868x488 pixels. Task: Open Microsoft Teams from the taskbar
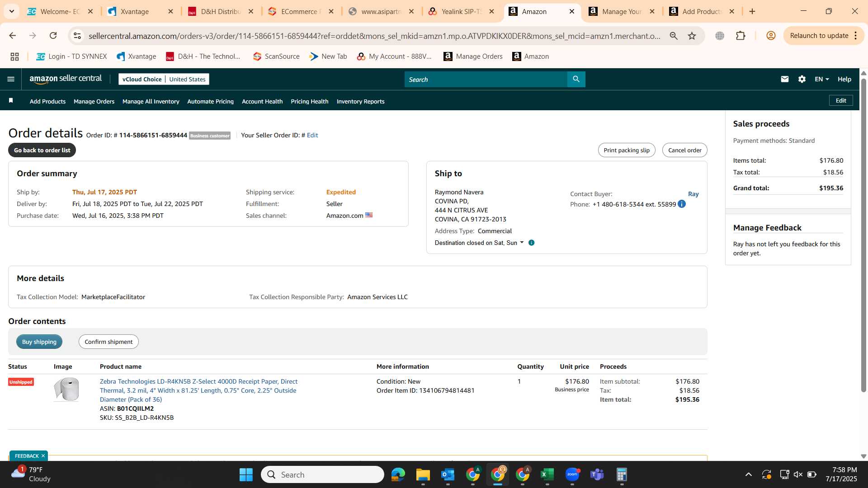tap(597, 474)
